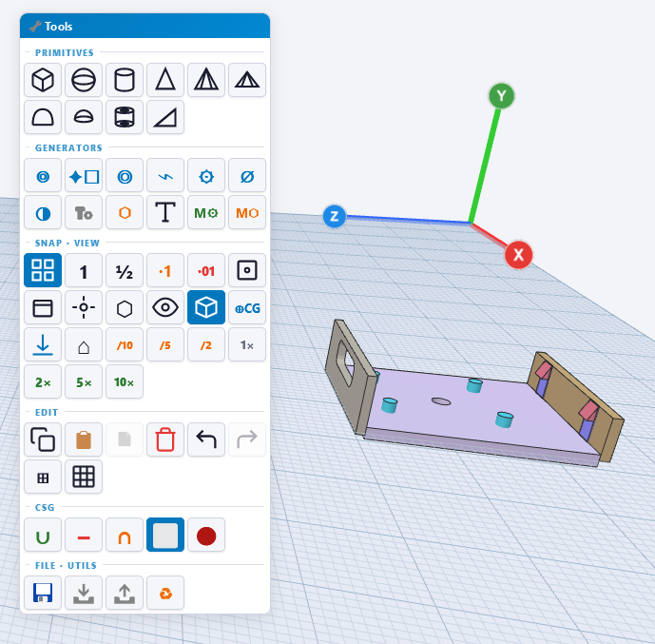Click the red trash delete icon
Screen dimensions: 655x644
coord(165,439)
